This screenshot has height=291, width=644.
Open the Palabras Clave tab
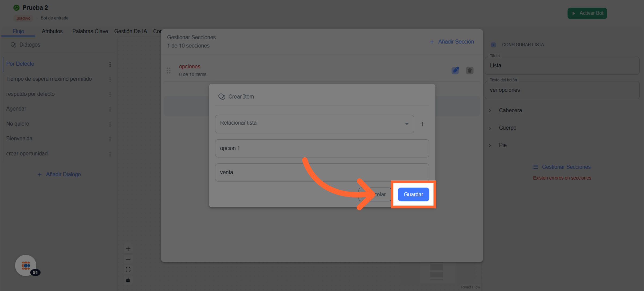tap(90, 31)
